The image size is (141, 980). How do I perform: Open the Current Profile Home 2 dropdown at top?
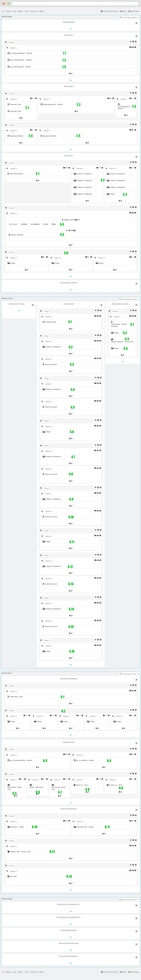(110, 11)
